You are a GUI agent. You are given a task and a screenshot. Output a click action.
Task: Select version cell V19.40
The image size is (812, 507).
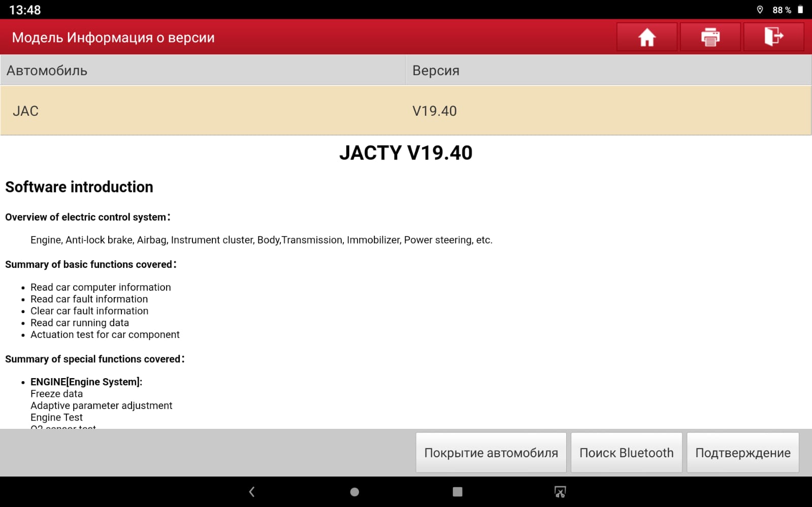(x=435, y=111)
